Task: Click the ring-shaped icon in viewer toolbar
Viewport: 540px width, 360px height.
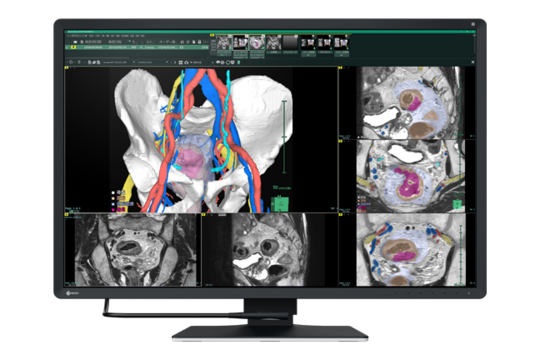Action: [228, 62]
